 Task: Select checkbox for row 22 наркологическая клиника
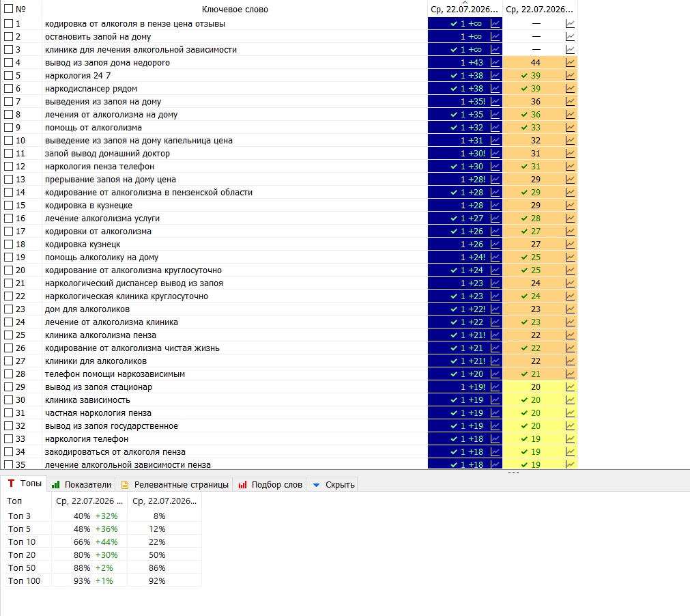8,296
